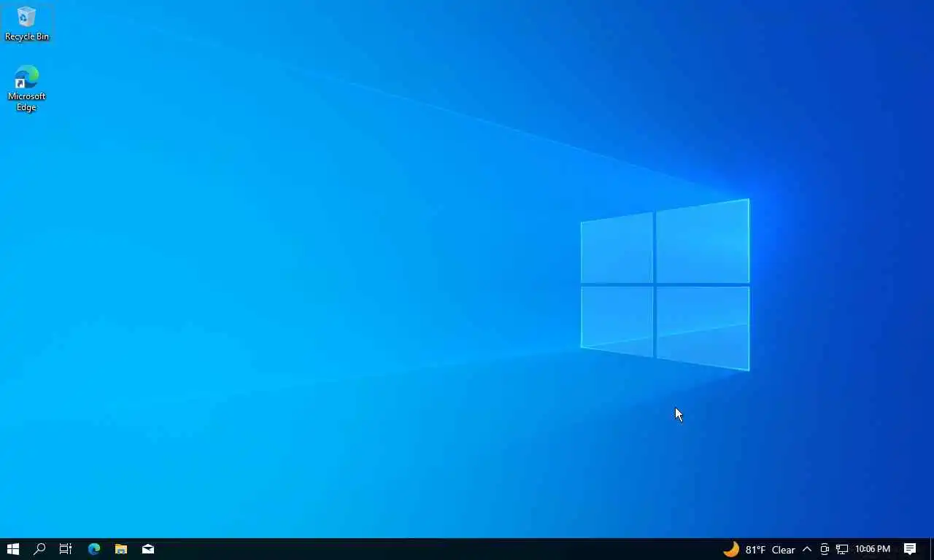Open the 81°F Clear weather widget

758,549
